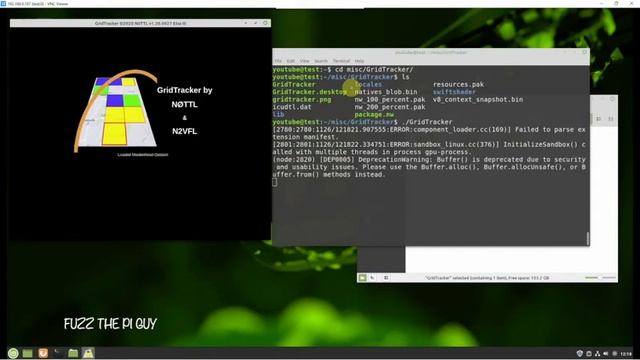Click 'v8_context_snapshot.bin' in the terminal listing
Viewport: 640px width, 360px height.
click(478, 99)
